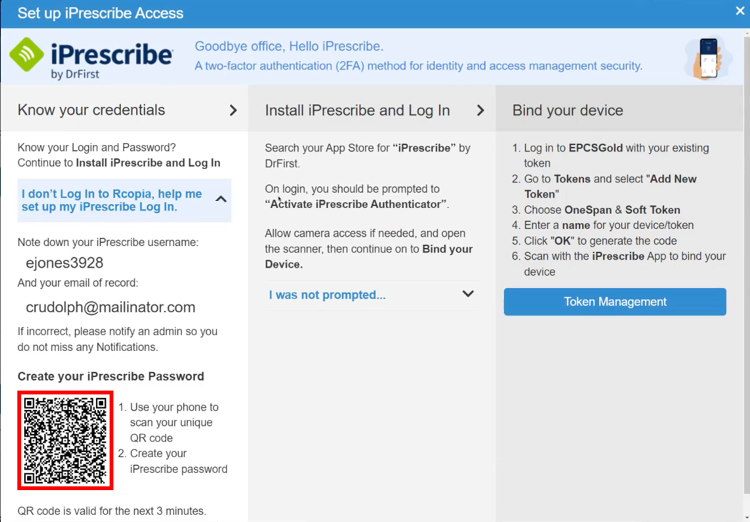750x522 pixels.
Task: Select the Bind your device step header
Action: tap(619, 110)
